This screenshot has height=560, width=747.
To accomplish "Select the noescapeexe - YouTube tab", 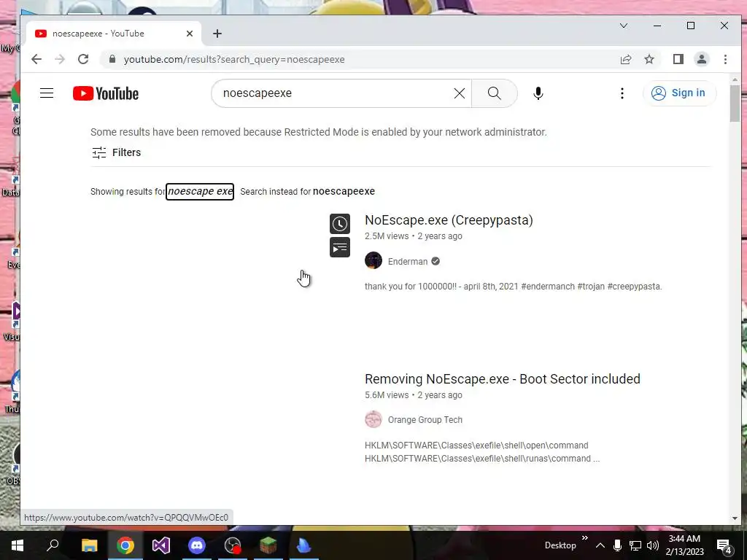I will (x=115, y=34).
